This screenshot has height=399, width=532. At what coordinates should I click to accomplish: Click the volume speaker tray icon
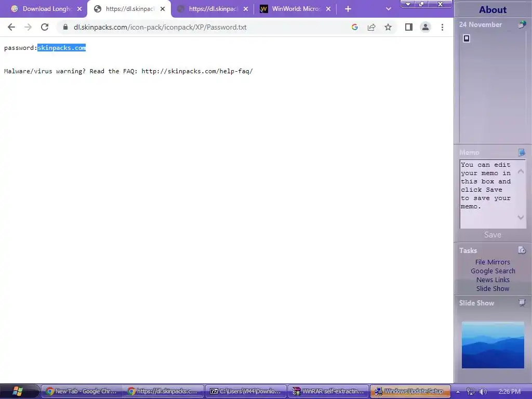(483, 392)
